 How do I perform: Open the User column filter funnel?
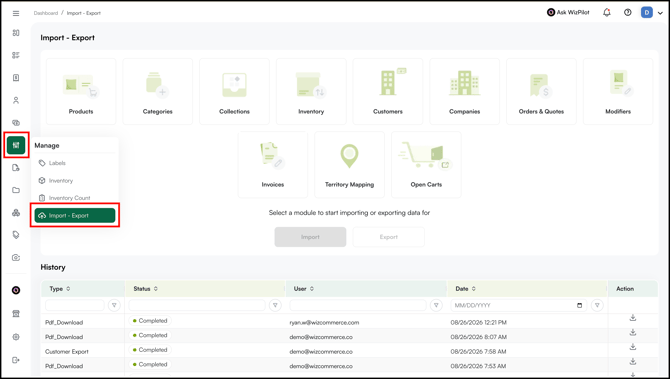(436, 305)
